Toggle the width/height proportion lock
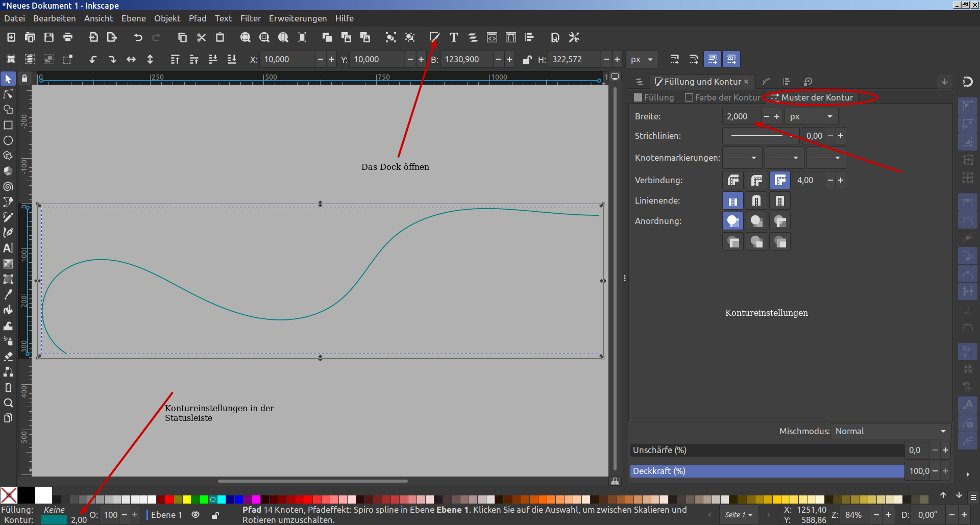The height and width of the screenshot is (525, 980). click(527, 60)
